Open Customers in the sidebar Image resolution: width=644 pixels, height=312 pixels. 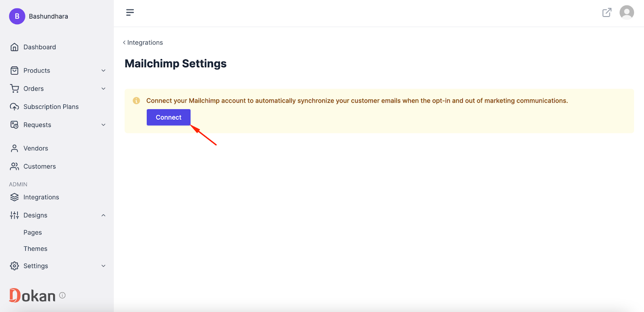click(39, 166)
